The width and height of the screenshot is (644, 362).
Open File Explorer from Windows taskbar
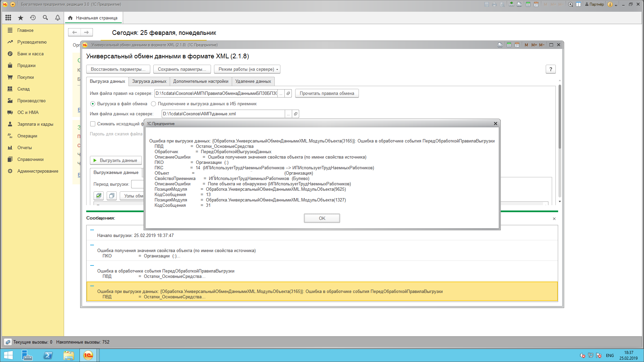pos(69,355)
